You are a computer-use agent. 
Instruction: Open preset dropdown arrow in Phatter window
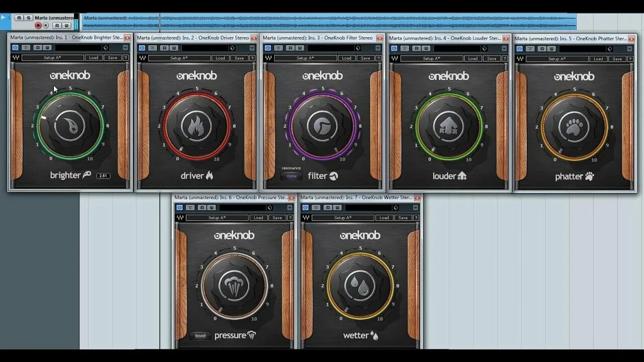pos(630,49)
